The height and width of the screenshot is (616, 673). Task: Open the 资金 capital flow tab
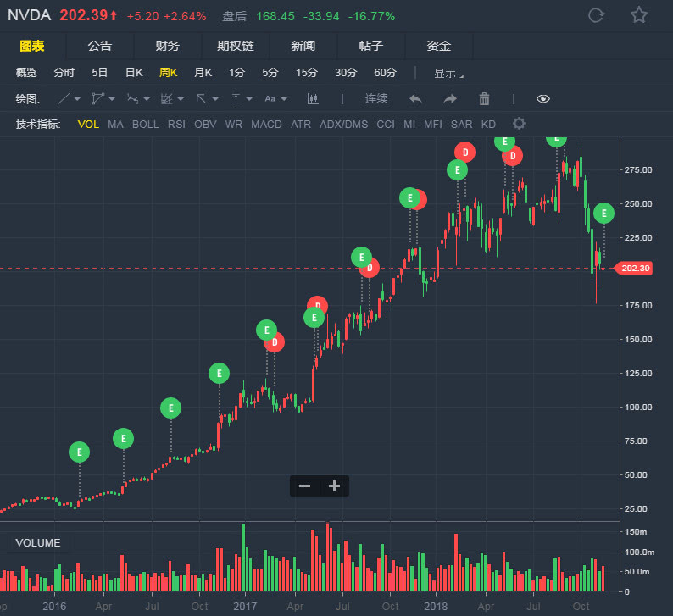[439, 46]
